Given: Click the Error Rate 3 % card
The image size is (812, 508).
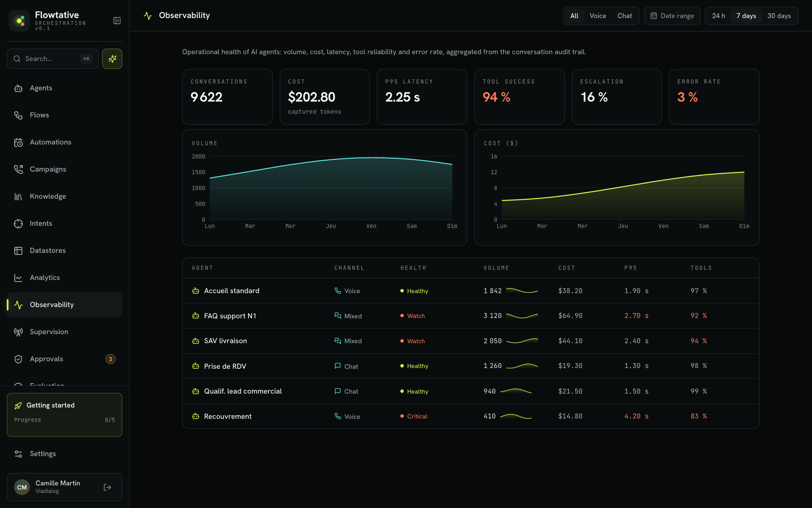Looking at the screenshot, I should tap(714, 97).
